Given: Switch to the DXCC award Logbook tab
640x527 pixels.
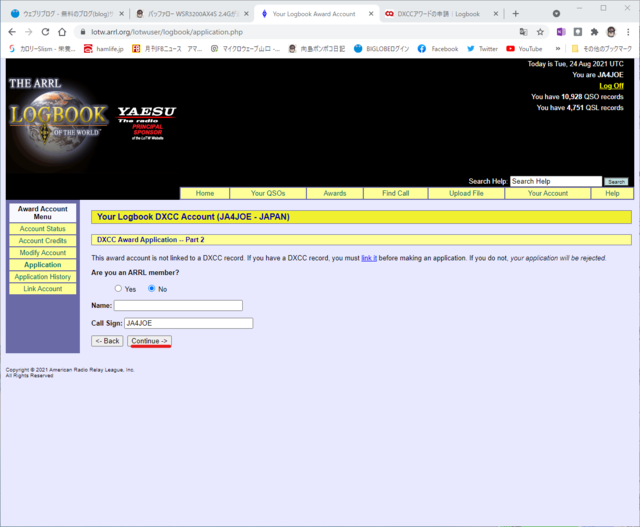Looking at the screenshot, I should [441, 14].
